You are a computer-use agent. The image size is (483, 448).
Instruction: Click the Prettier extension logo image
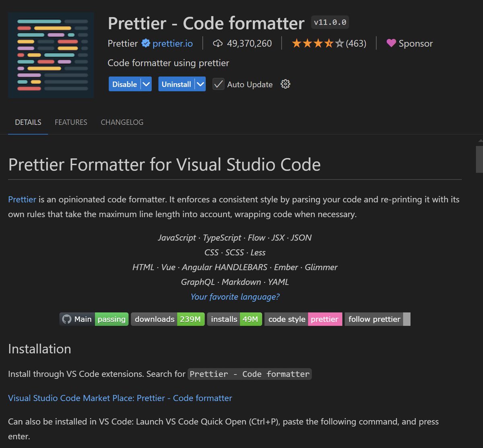51,55
